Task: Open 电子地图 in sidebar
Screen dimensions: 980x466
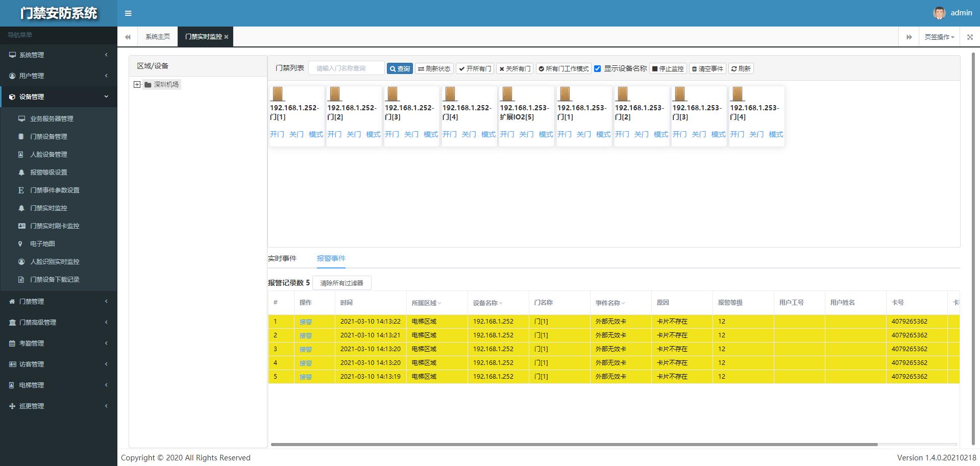Action: point(42,244)
